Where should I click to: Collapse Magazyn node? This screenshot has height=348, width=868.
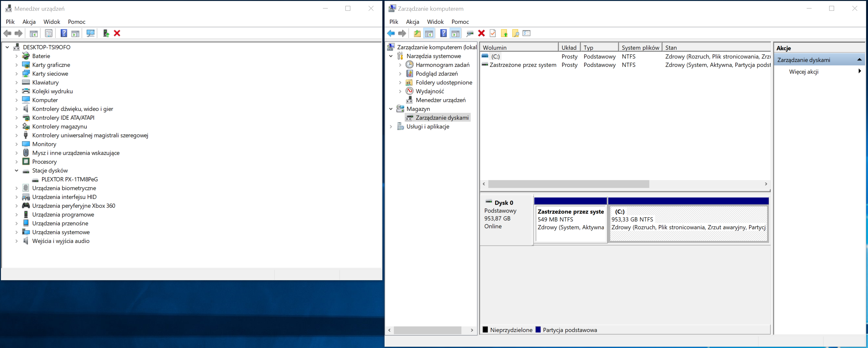pyautogui.click(x=391, y=109)
